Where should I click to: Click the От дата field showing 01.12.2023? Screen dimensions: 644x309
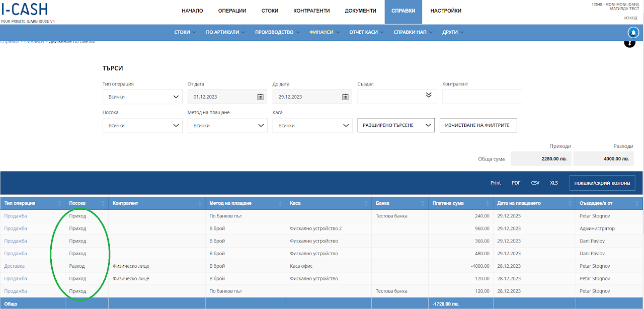[x=227, y=97]
